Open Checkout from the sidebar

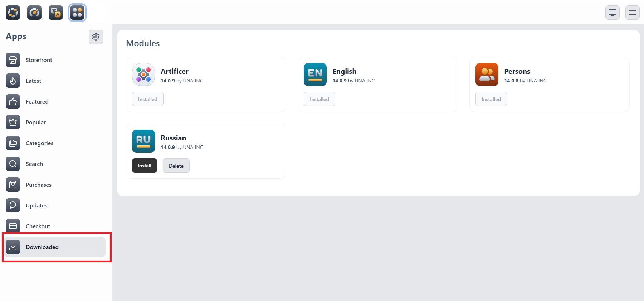click(x=38, y=226)
